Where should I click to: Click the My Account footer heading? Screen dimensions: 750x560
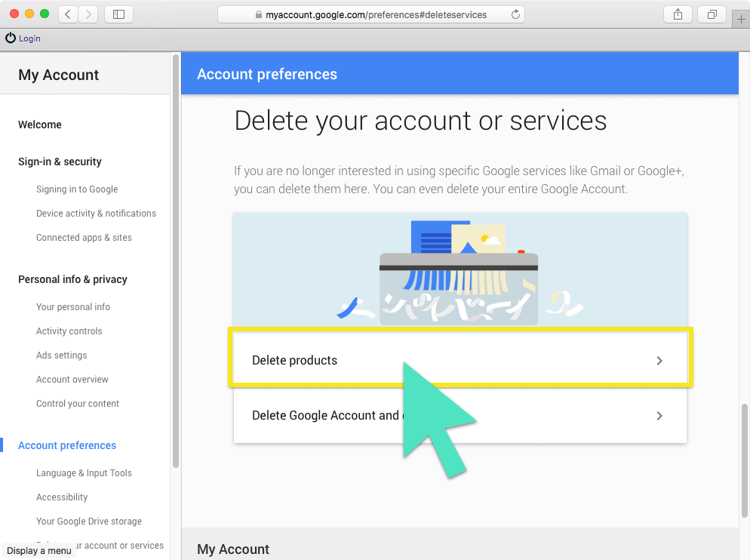point(233,549)
